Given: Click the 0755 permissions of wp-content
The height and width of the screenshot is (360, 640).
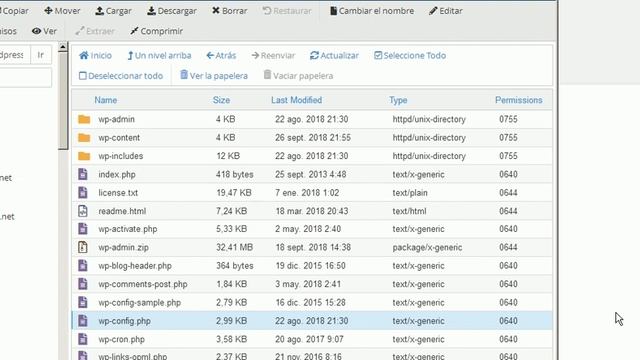Looking at the screenshot, I should [508, 138].
